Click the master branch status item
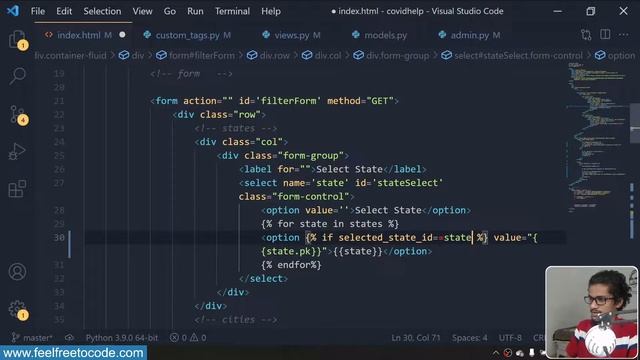 (x=32, y=338)
